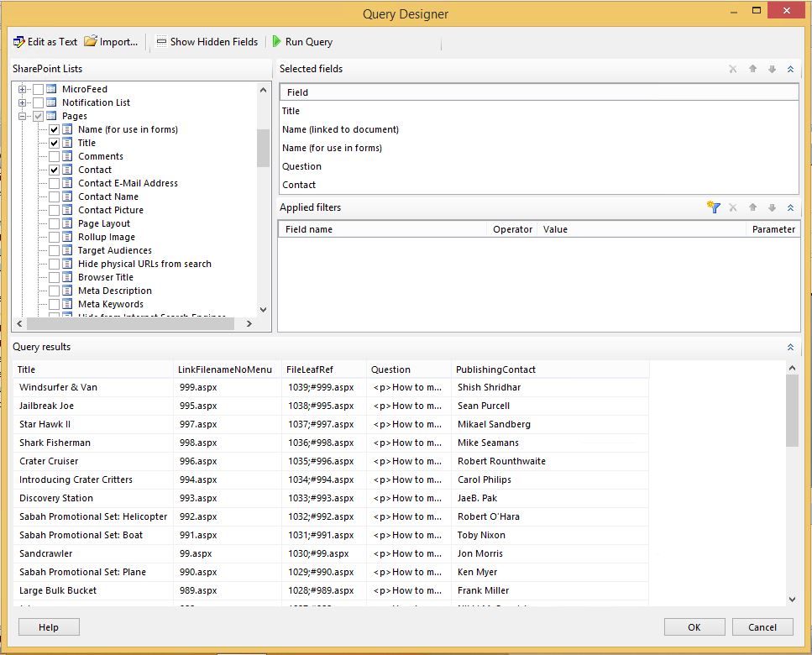
Task: Collapse the Pages list node
Action: (23, 116)
